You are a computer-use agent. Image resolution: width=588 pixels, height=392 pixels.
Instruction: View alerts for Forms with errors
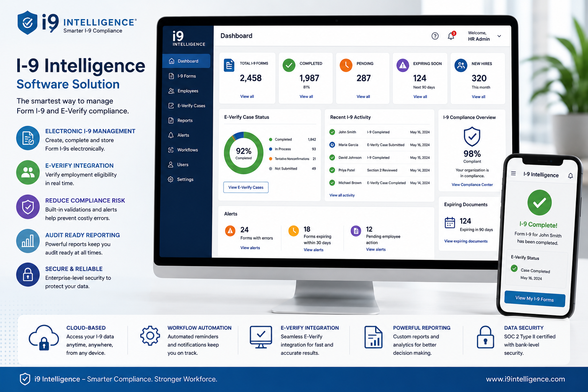point(250,248)
